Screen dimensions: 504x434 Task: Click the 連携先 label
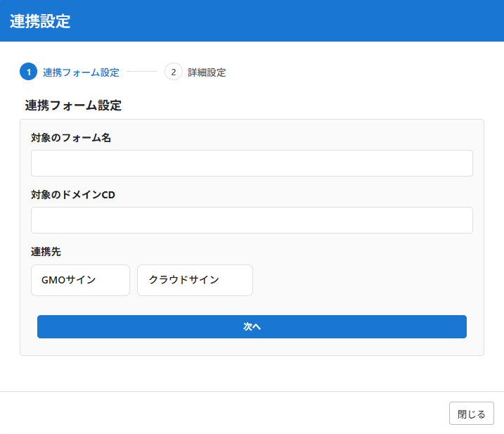click(46, 252)
